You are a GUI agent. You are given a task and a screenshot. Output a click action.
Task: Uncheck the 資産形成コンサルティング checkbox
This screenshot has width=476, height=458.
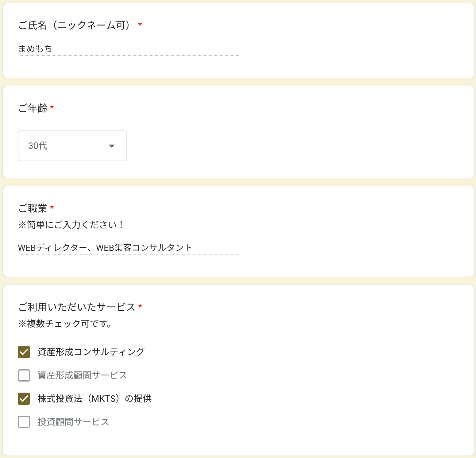click(x=24, y=352)
